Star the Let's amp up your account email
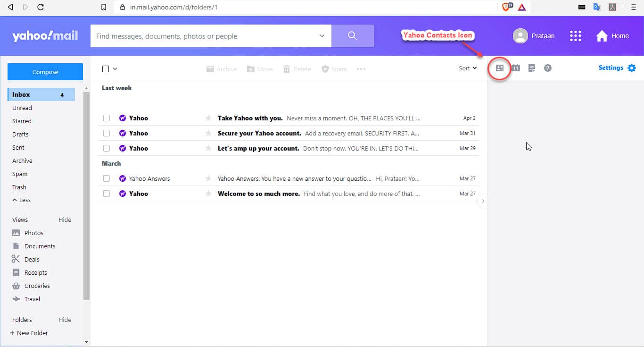644x347 pixels. click(x=208, y=148)
